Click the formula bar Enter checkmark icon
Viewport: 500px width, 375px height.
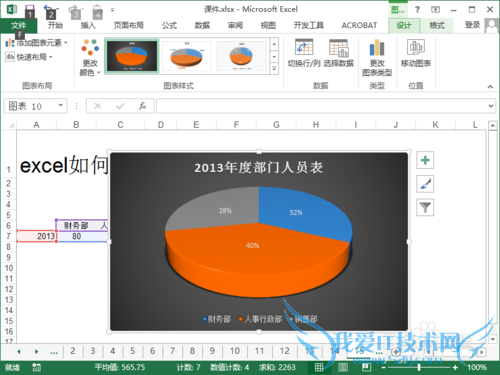[x=120, y=106]
